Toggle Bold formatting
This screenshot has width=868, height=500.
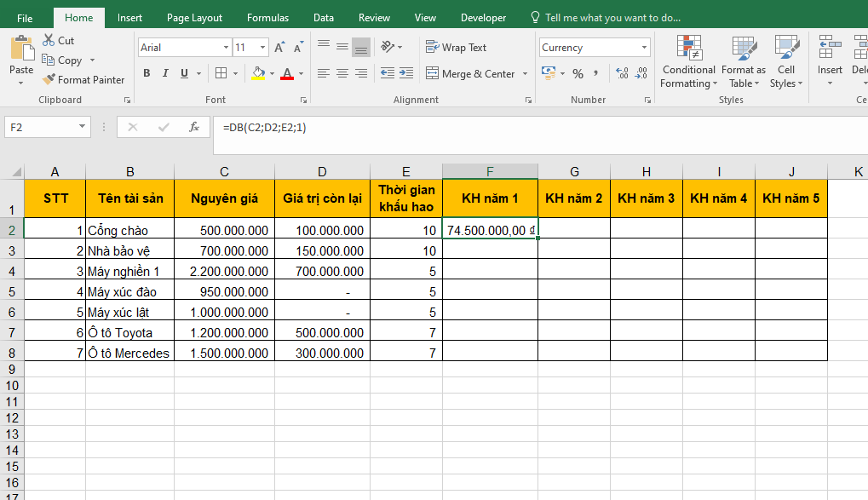tap(147, 74)
